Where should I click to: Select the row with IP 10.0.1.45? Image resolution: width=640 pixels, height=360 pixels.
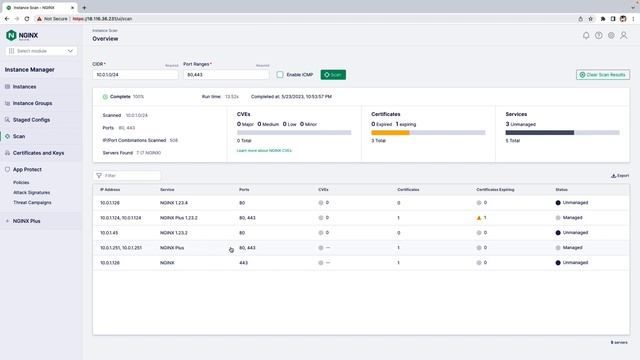pos(361,233)
